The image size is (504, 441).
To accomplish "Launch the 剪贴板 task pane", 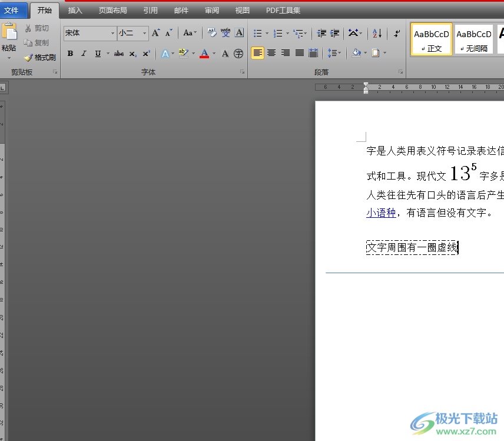I will click(55, 72).
